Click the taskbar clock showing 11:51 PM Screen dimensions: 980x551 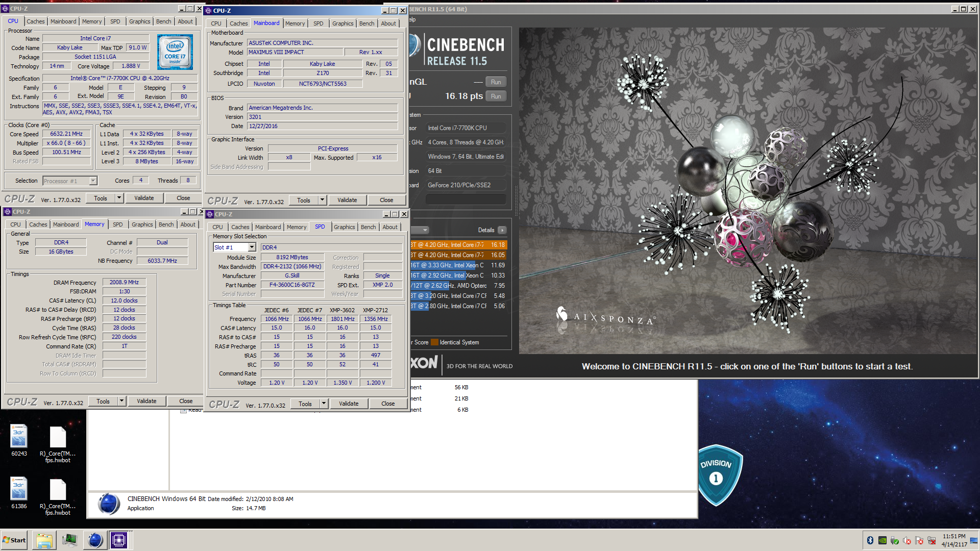[x=954, y=540]
